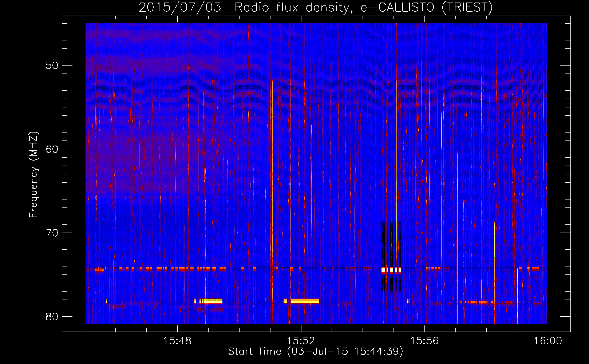
Task: Click the plot title '2015/07/03 Radio flux density'
Action: (315, 7)
